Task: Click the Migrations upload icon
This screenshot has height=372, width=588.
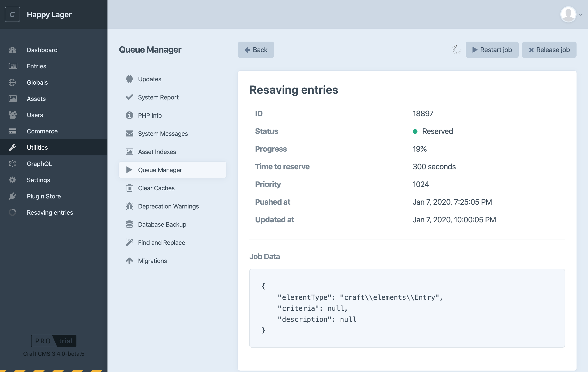Action: click(129, 261)
